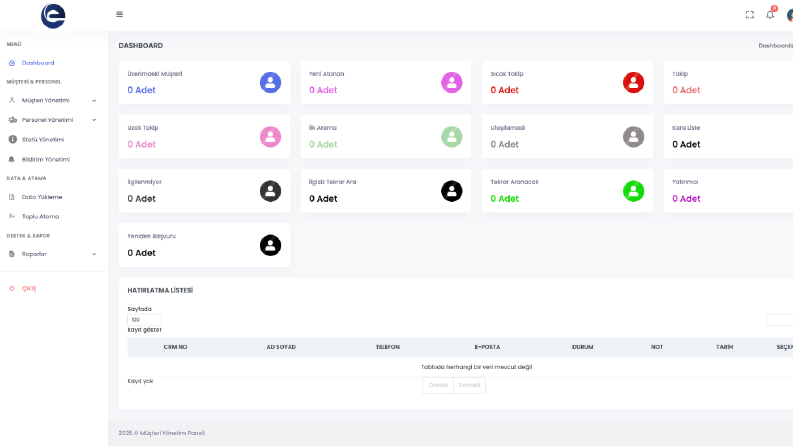
Task: Click the Kara Liste card's 0 Adet value
Action: tap(686, 145)
